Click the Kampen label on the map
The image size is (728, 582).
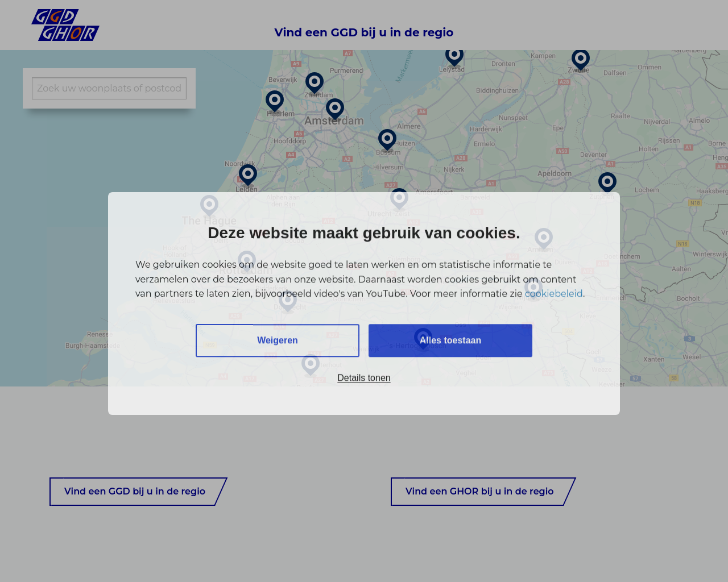(543, 56)
